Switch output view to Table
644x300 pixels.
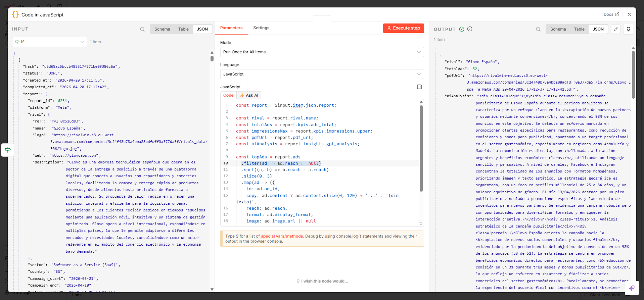point(579,29)
